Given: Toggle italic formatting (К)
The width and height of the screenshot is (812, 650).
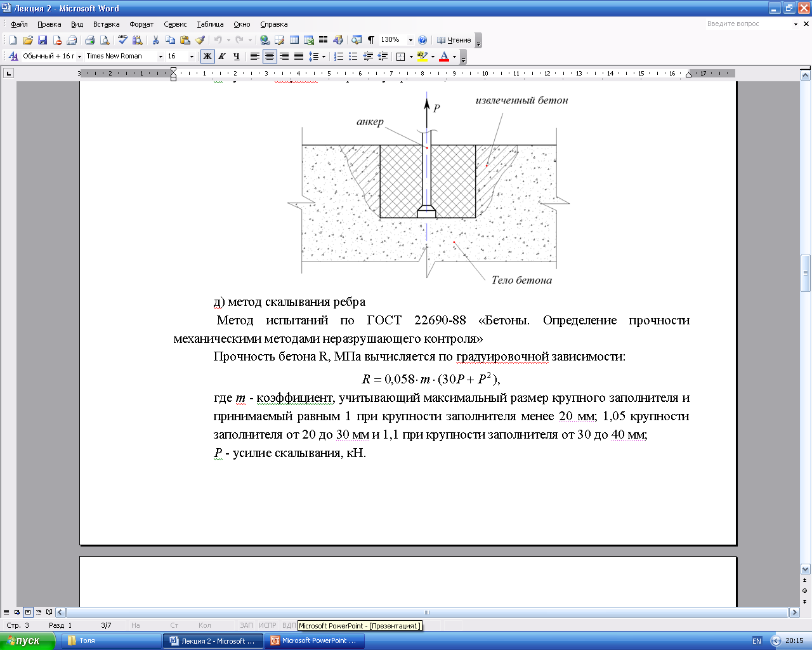Looking at the screenshot, I should pos(222,56).
